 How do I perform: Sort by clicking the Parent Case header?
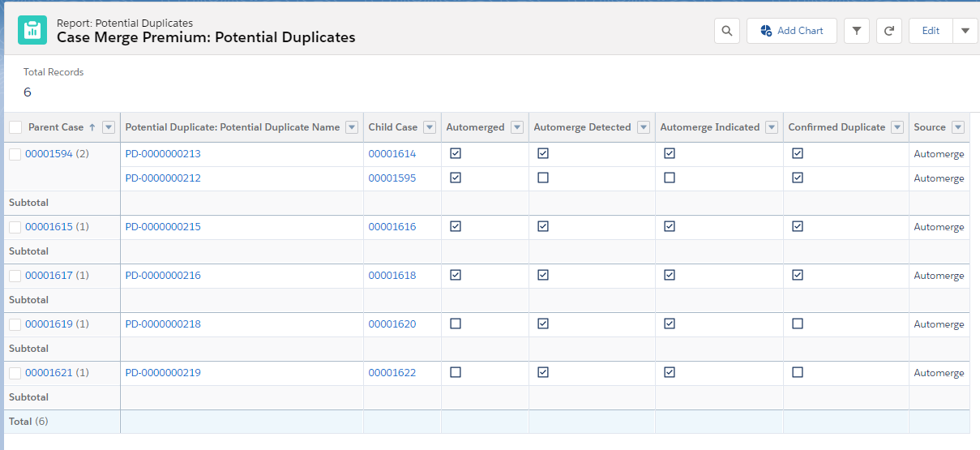(56, 127)
